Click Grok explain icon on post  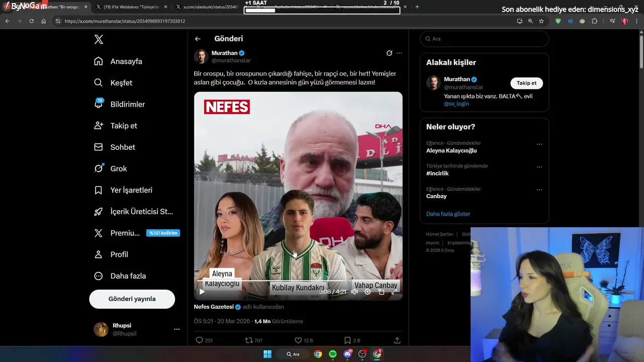(389, 53)
